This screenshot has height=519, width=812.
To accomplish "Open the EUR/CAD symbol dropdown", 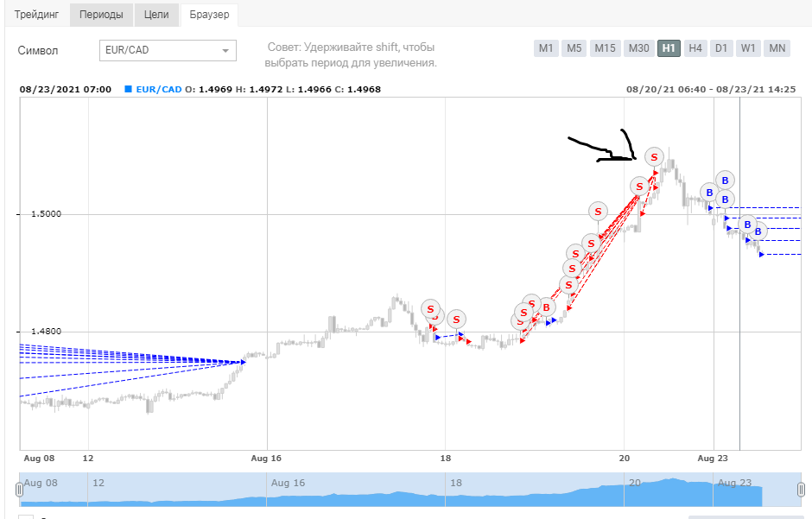I will pyautogui.click(x=168, y=50).
